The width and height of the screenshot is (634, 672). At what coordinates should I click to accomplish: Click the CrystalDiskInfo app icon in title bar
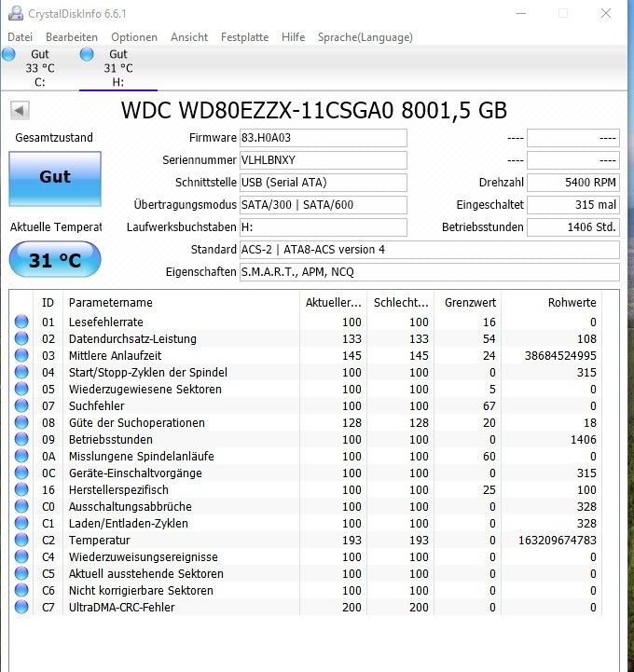pos(16,14)
